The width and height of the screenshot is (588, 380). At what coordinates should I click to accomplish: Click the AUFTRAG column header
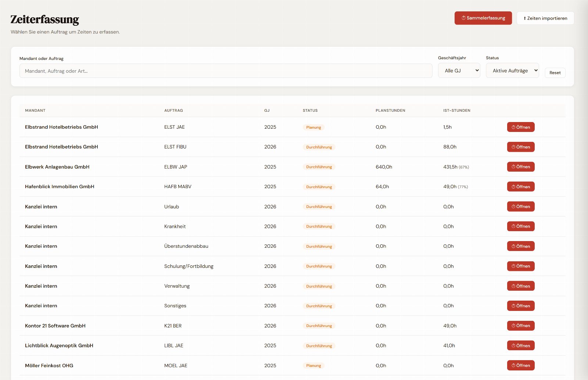pos(173,110)
